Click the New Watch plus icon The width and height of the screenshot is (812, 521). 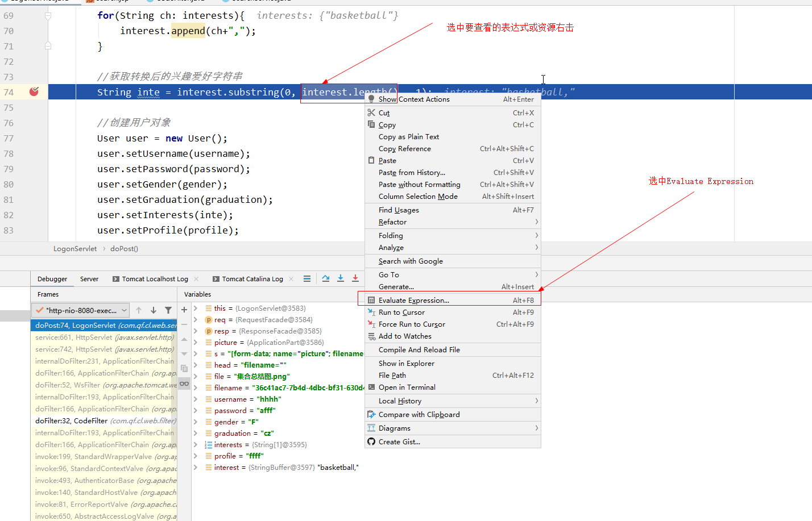point(184,310)
